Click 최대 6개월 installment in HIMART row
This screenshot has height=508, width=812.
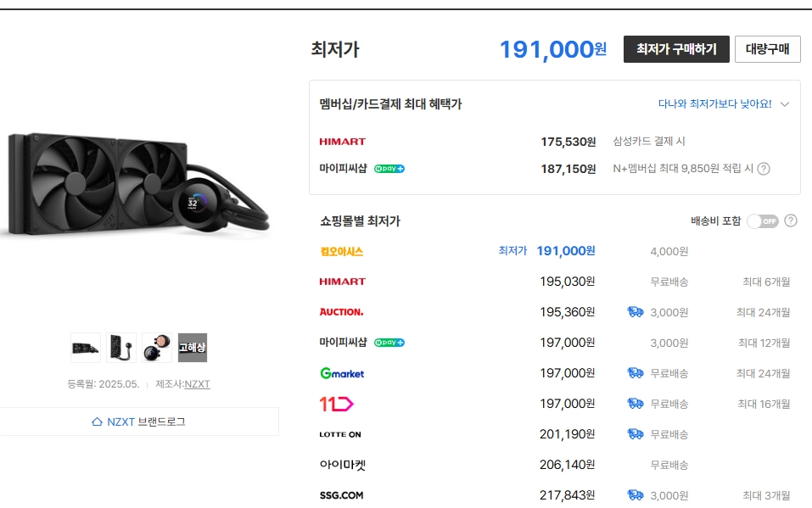[x=766, y=282]
